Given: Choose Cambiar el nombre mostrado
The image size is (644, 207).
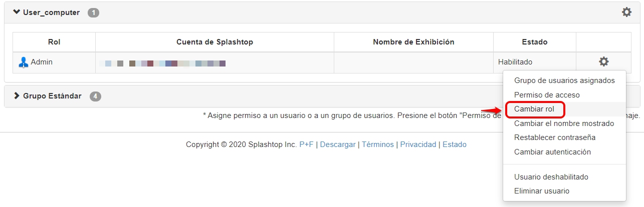Looking at the screenshot, I should tap(564, 123).
